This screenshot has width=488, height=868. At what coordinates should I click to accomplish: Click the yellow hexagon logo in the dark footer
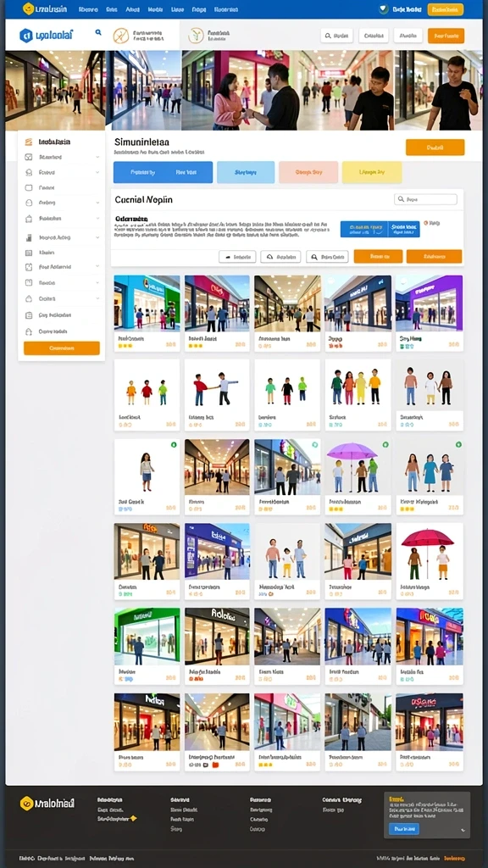coord(26,804)
